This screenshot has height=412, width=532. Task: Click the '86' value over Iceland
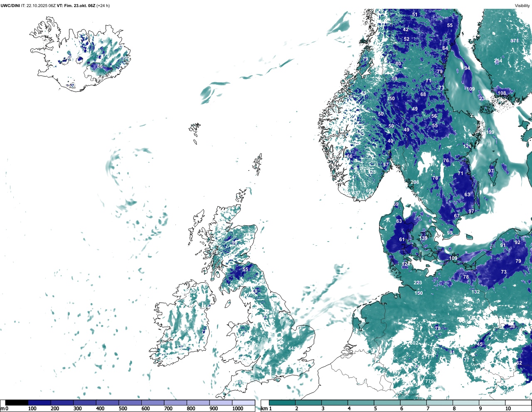(x=100, y=66)
